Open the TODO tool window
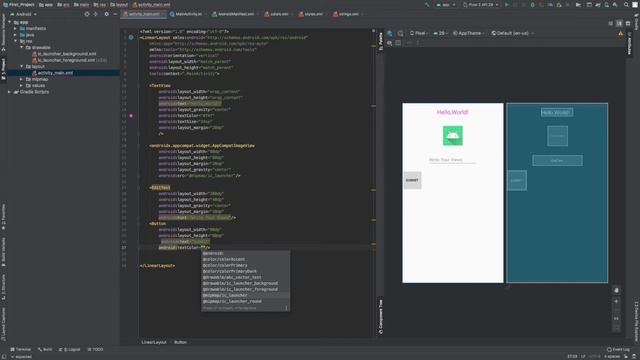 pos(96,349)
